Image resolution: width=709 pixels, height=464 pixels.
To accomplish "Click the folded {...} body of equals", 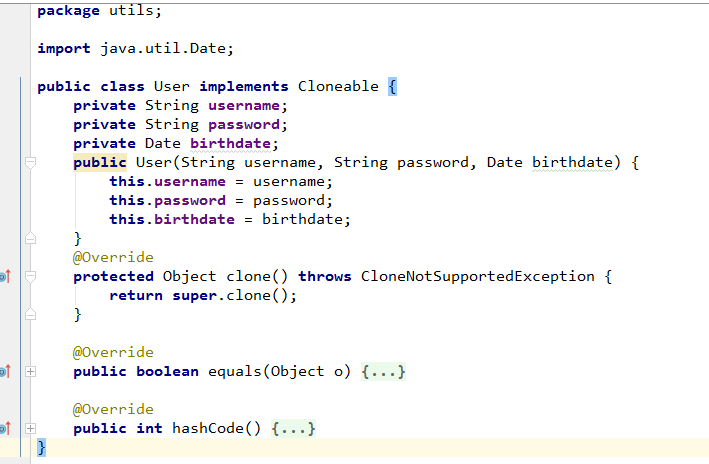I will pyautogui.click(x=383, y=372).
